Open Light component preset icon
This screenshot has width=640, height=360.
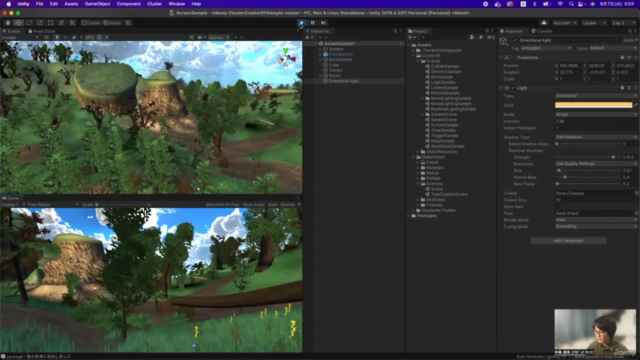pos(629,88)
